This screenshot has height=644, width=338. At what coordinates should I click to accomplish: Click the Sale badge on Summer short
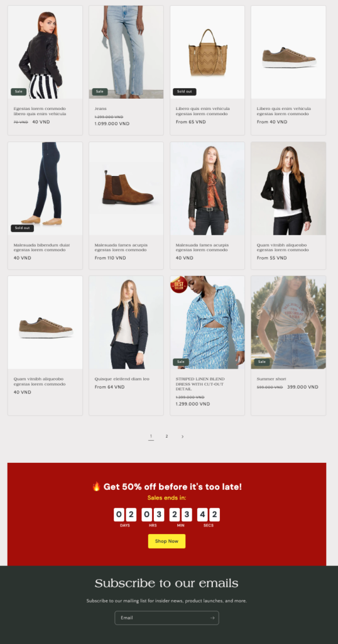[x=262, y=362]
